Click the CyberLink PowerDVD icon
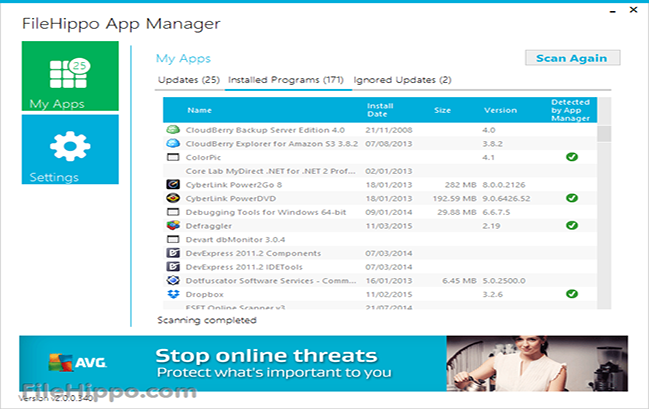This screenshot has height=409, width=649. (173, 198)
